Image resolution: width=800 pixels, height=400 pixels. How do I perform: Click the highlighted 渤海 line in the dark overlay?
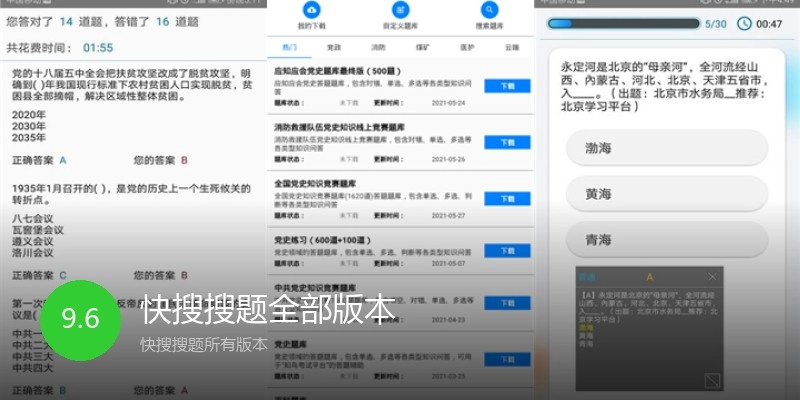click(x=586, y=328)
